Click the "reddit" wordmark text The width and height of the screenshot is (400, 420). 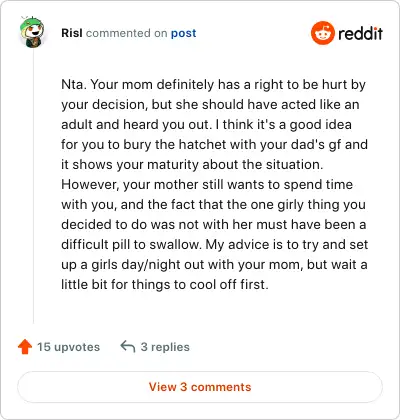coord(360,33)
